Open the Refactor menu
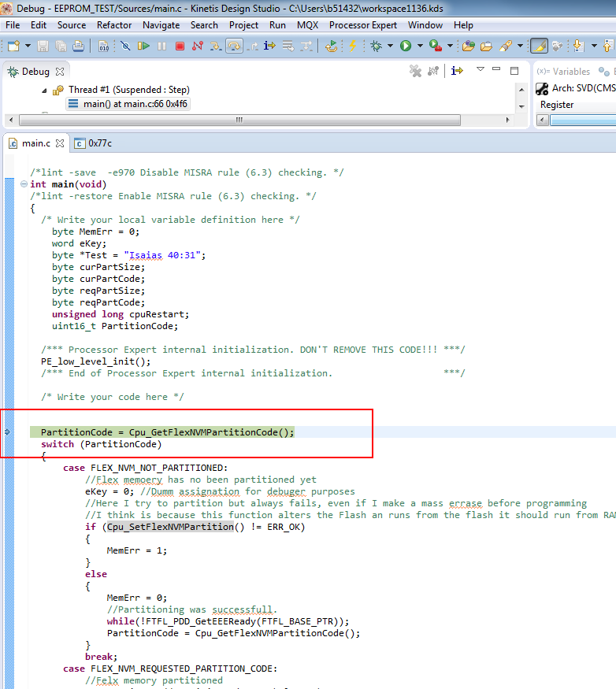 click(x=114, y=25)
